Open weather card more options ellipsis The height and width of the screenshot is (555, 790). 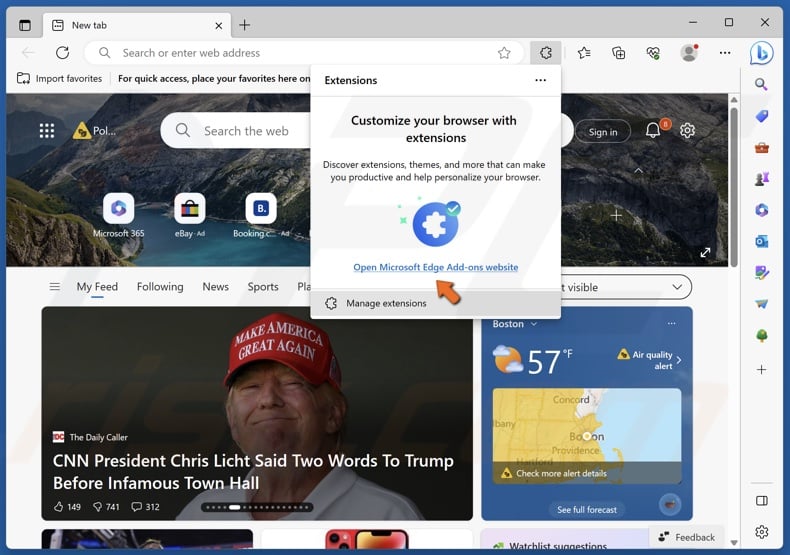[672, 323]
